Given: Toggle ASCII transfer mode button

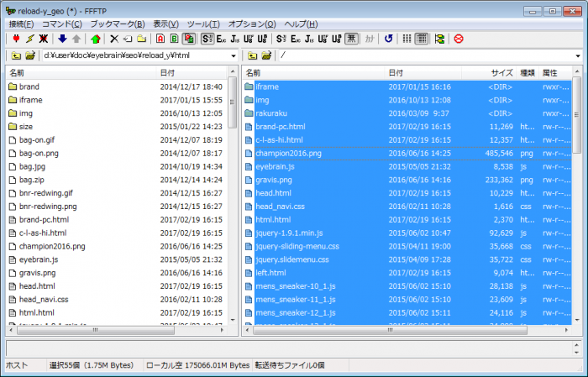Looking at the screenshot, I should 160,39.
